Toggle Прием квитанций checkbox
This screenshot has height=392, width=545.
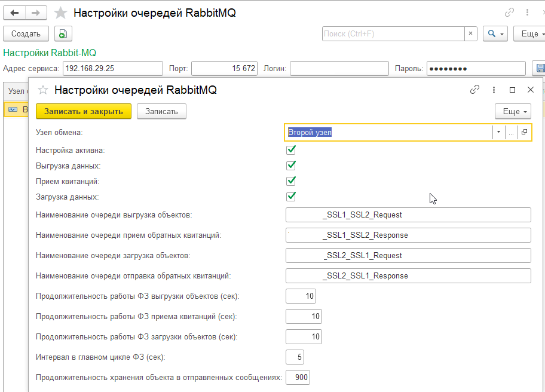[x=291, y=181]
